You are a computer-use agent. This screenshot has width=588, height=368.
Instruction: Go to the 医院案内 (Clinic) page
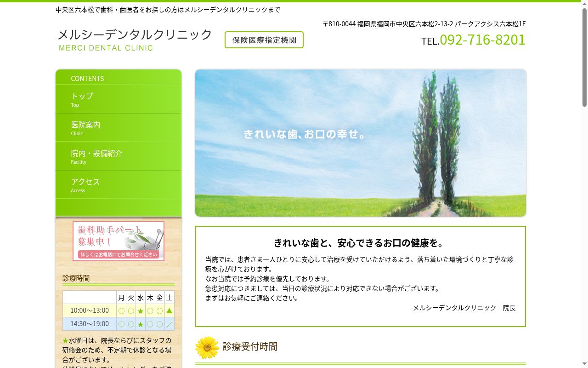pyautogui.click(x=119, y=128)
